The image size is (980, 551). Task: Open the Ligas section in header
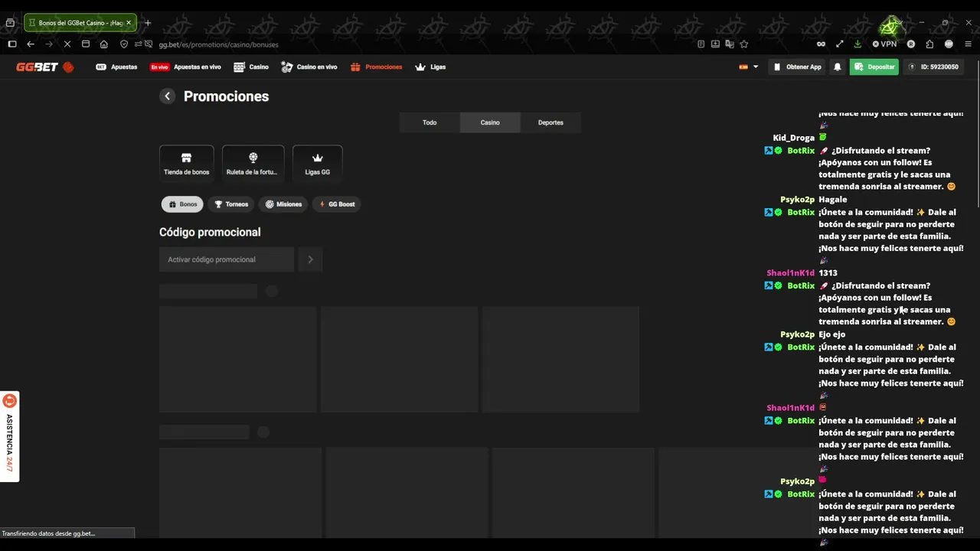tap(430, 67)
